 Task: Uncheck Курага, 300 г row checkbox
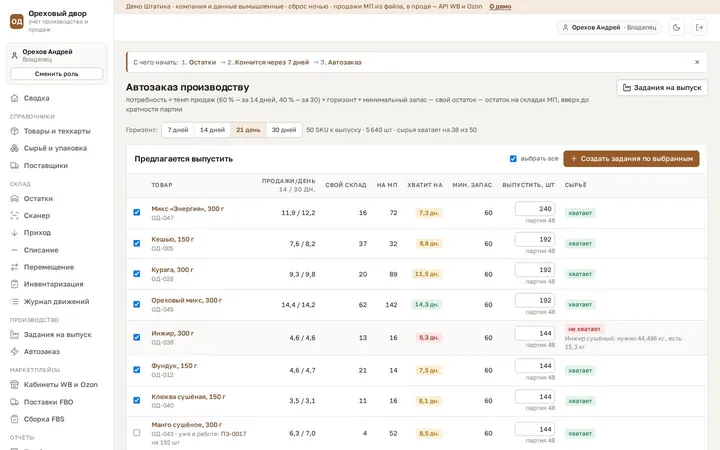tap(136, 274)
